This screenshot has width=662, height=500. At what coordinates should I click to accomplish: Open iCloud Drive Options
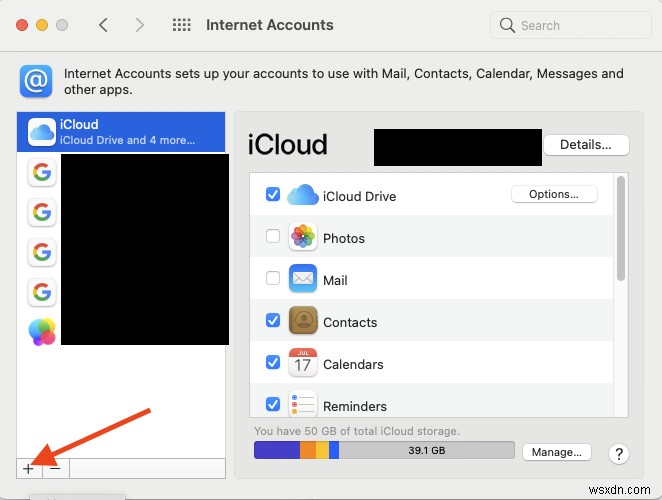[x=554, y=194]
